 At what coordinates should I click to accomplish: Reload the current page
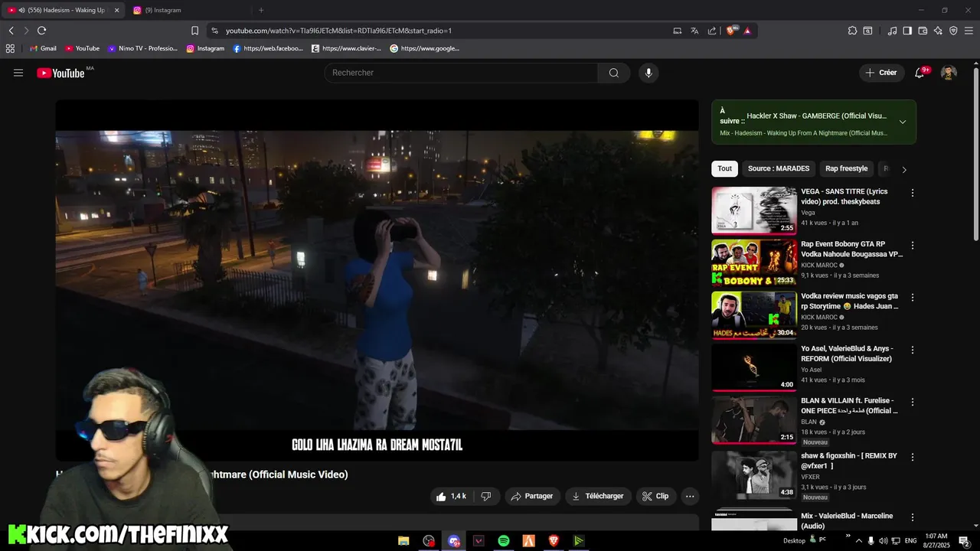click(41, 31)
